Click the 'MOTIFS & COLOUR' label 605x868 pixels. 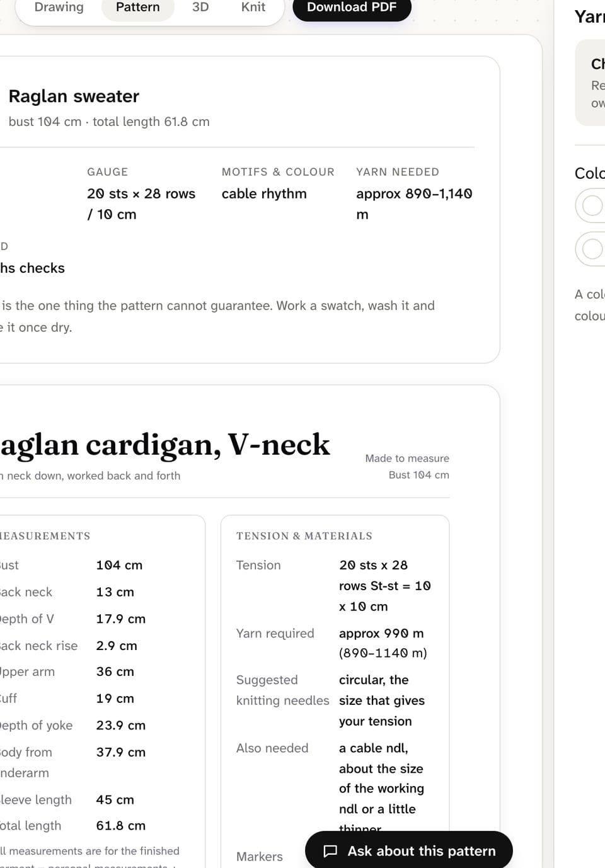click(x=278, y=172)
